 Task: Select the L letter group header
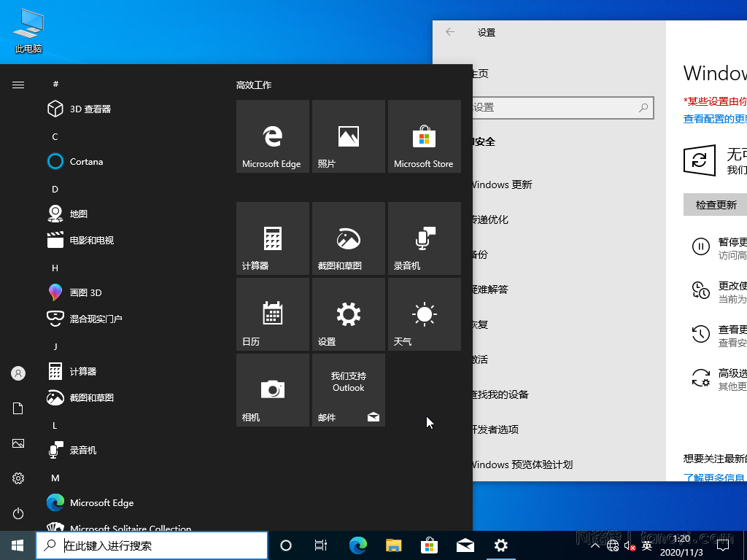coord(55,425)
